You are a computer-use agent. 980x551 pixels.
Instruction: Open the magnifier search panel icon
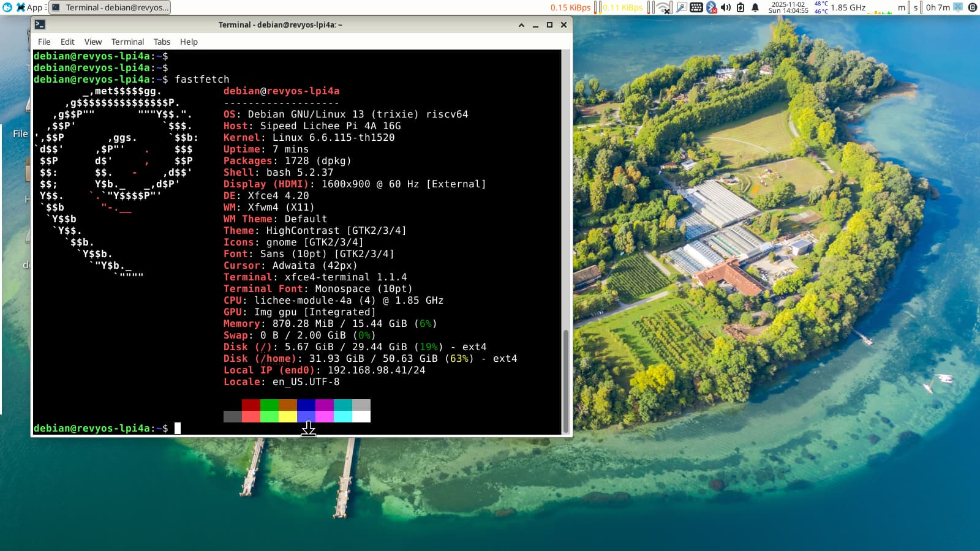point(680,7)
